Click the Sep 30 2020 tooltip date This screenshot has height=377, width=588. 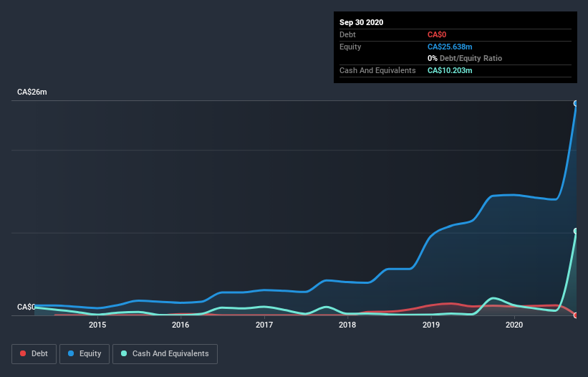pyautogui.click(x=361, y=22)
